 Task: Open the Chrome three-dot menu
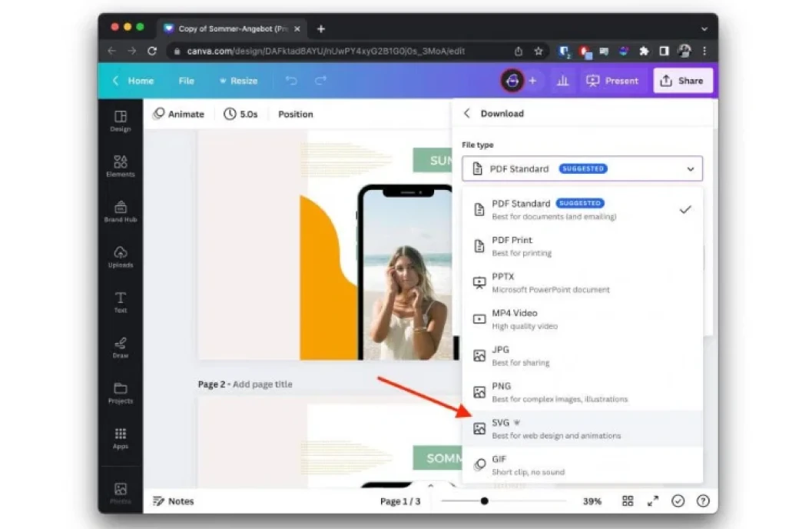pos(704,51)
